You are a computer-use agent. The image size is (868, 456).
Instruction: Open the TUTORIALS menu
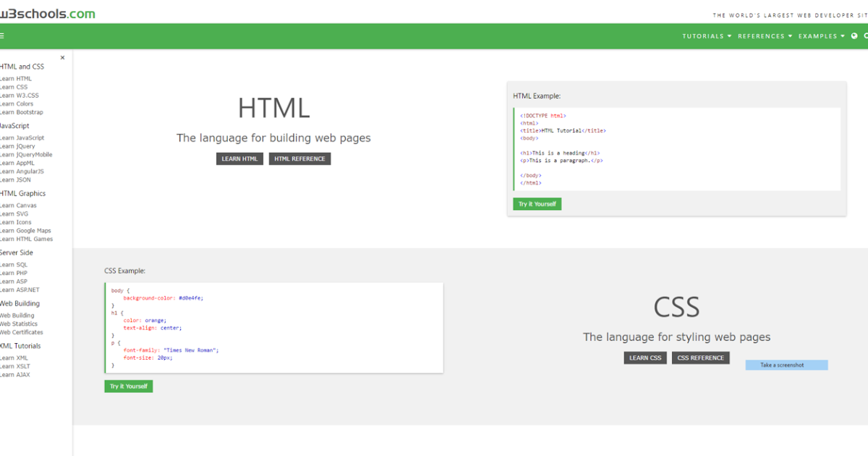[702, 35]
